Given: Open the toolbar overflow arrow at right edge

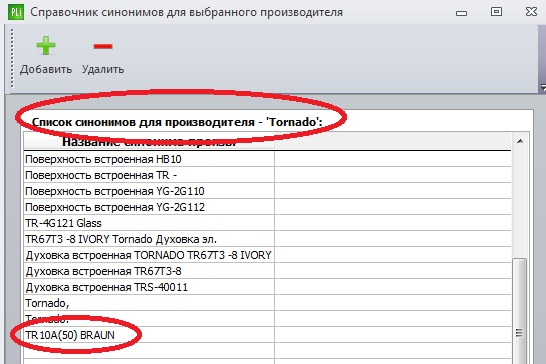Looking at the screenshot, I should click(543, 87).
